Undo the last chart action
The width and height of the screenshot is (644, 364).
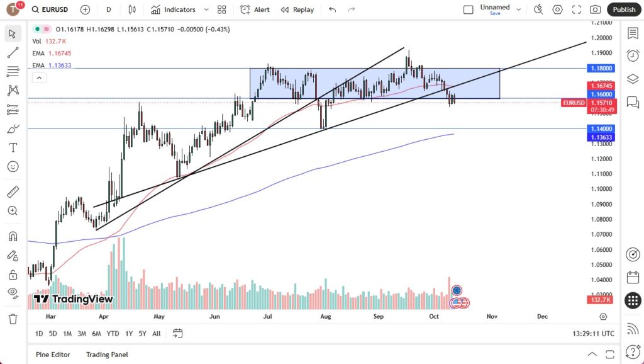332,9
